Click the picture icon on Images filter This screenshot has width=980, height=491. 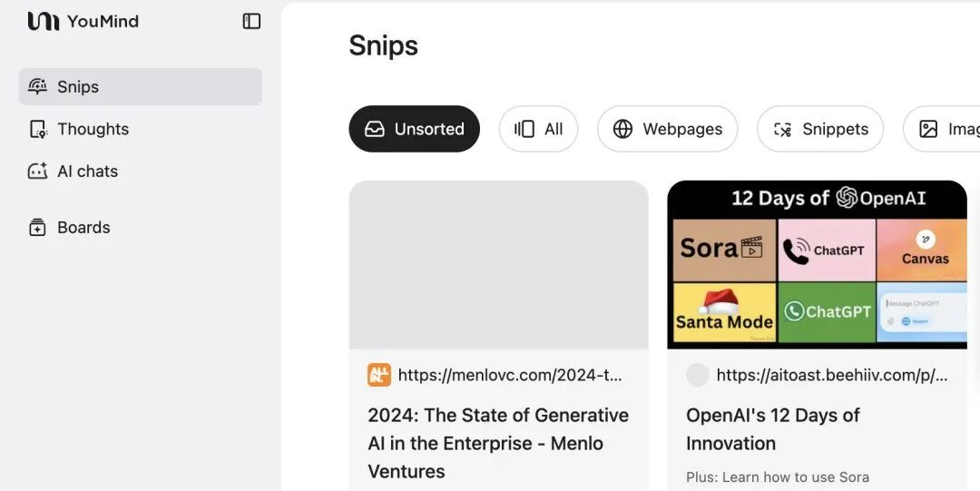point(928,129)
